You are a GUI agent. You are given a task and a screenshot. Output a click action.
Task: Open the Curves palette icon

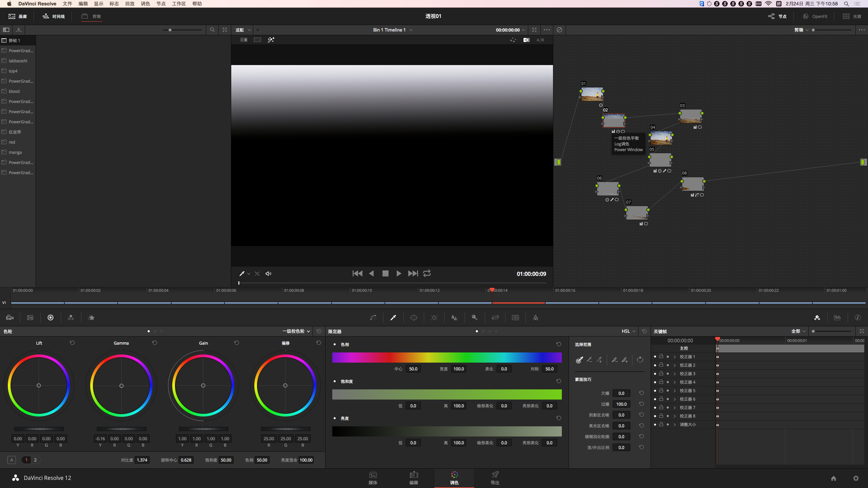pyautogui.click(x=373, y=318)
